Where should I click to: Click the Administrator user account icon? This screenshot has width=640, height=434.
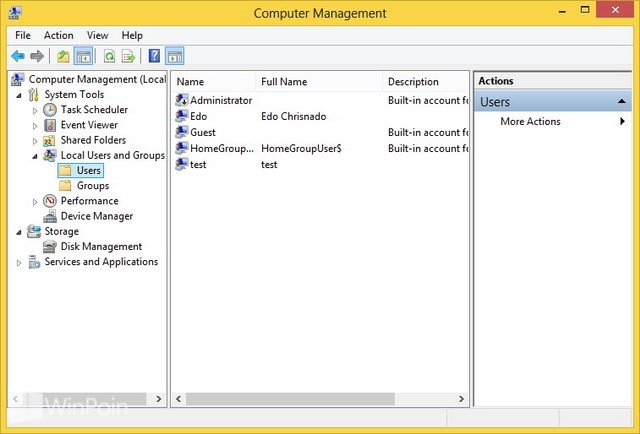182,100
